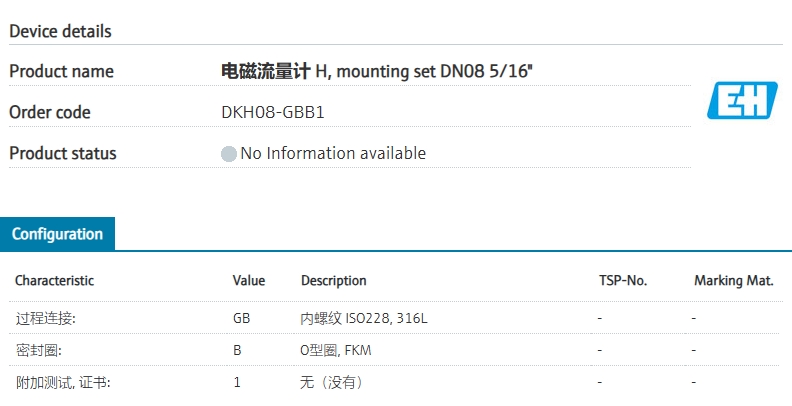Click the TSP-No. column header
This screenshot has height=406, width=792.
623,281
